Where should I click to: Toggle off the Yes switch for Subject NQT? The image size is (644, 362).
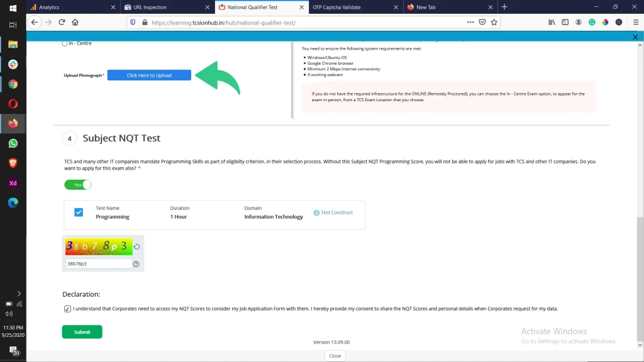point(77,185)
